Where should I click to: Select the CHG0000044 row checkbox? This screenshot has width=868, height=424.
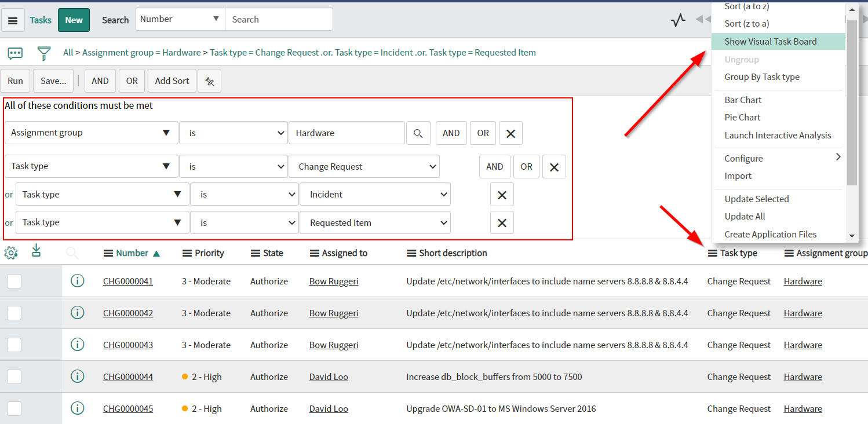click(14, 377)
